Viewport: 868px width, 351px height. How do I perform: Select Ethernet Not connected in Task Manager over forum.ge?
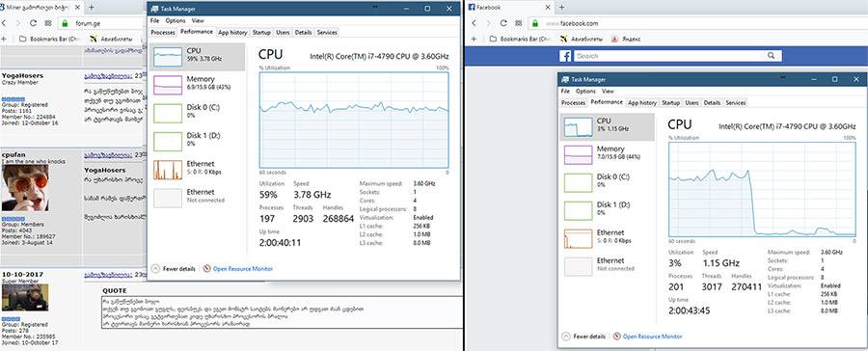[198, 198]
